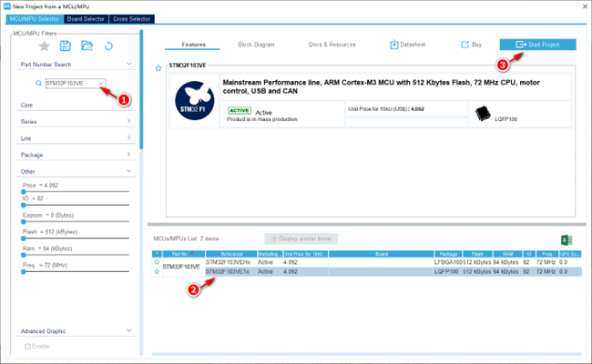The image size is (592, 364).
Task: Switch to the Board Selector tab
Action: coord(86,19)
